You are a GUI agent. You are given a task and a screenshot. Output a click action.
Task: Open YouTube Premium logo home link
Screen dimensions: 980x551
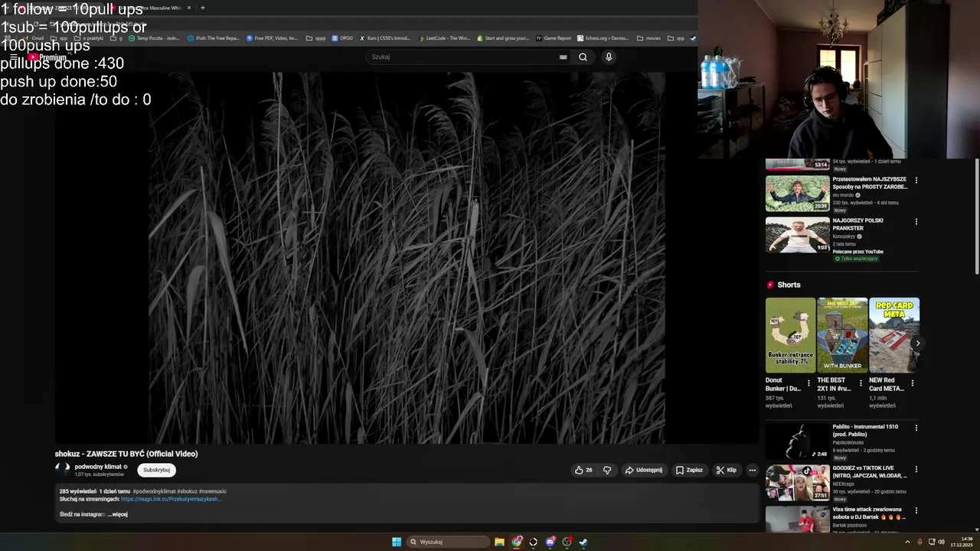[47, 57]
